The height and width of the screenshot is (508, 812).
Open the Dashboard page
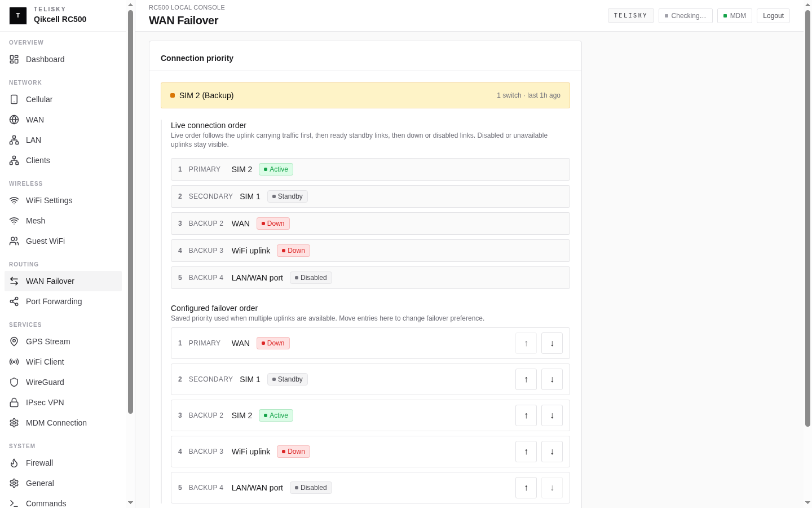click(63, 59)
